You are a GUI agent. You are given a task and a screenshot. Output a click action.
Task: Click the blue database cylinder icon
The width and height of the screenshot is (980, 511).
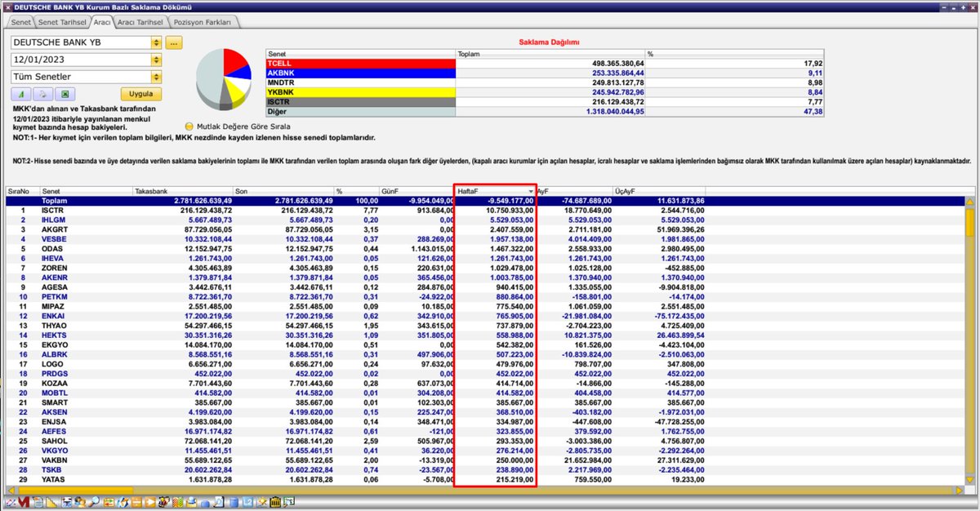click(x=234, y=502)
